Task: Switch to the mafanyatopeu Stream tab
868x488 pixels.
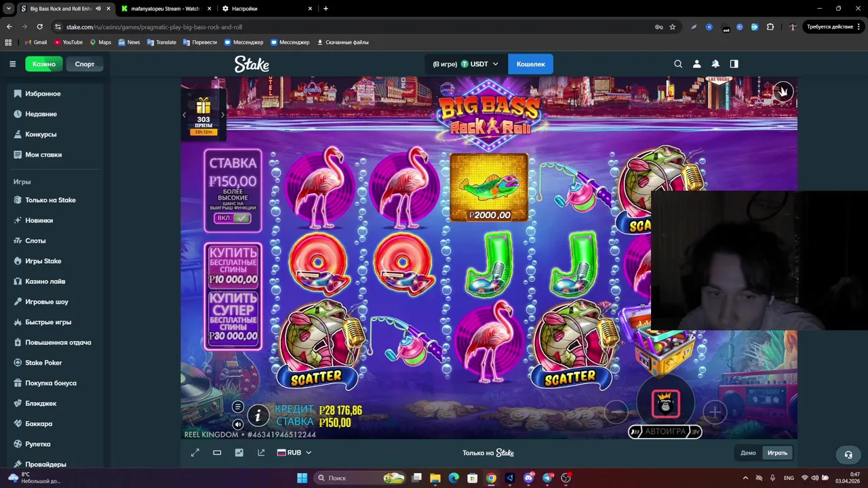Action: [x=166, y=9]
